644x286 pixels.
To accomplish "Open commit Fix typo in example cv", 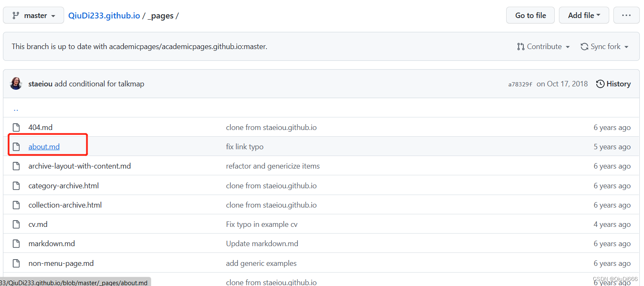I will pos(262,224).
